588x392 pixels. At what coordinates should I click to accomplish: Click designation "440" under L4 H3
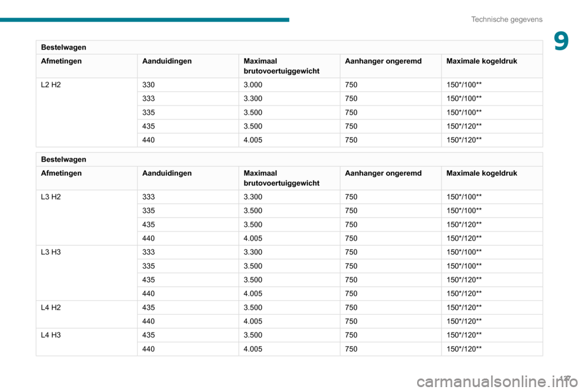(148, 349)
